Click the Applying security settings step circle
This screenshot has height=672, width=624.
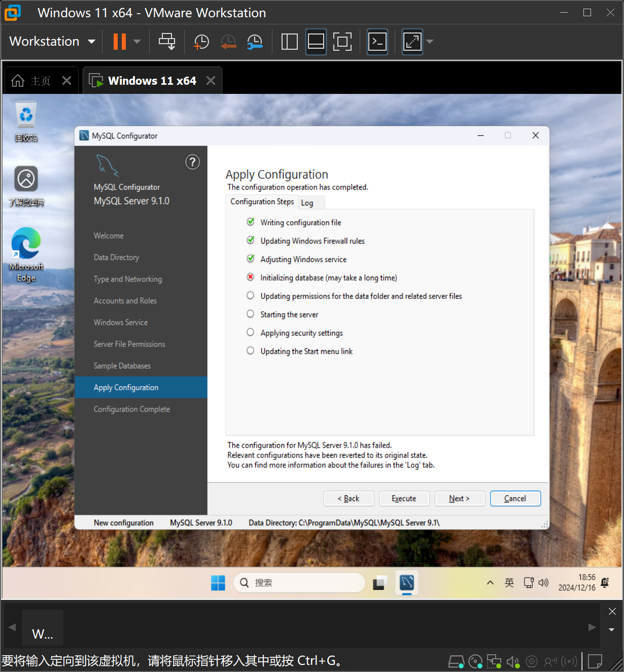coord(250,332)
